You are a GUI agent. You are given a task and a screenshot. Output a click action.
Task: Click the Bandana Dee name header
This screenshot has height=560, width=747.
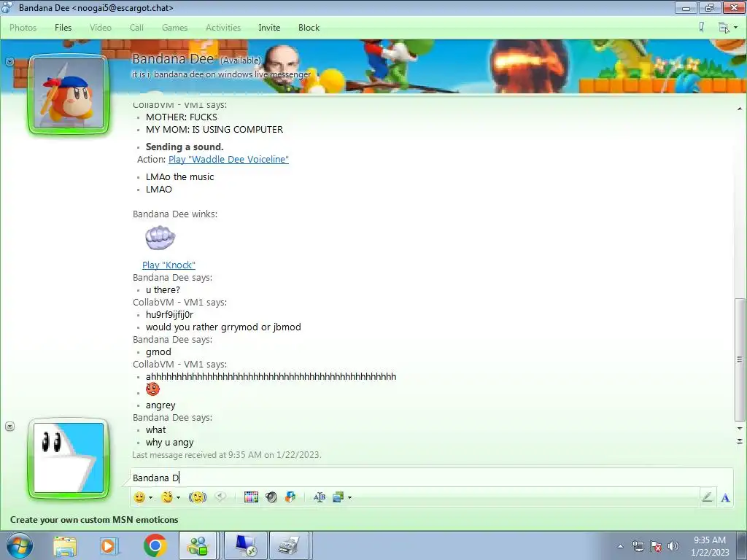(172, 58)
